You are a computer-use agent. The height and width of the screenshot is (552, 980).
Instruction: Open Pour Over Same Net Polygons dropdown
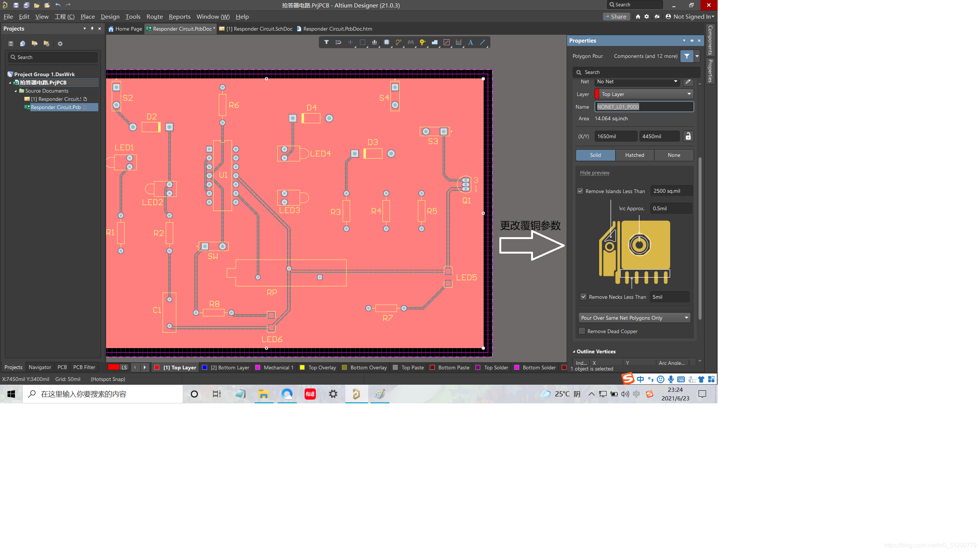pyautogui.click(x=634, y=318)
